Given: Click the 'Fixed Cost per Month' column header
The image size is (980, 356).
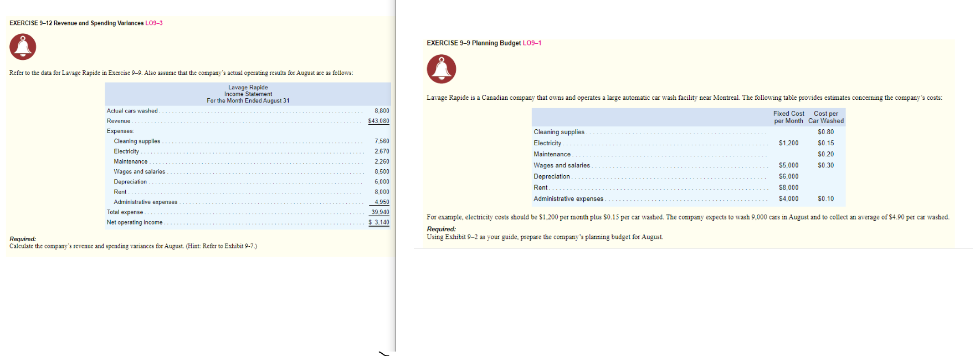Looking at the screenshot, I should tap(788, 117).
